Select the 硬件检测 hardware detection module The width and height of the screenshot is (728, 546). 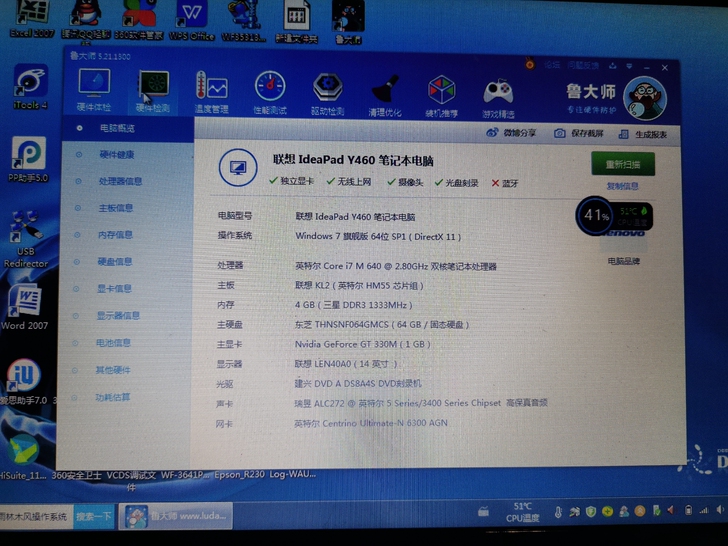tap(153, 92)
